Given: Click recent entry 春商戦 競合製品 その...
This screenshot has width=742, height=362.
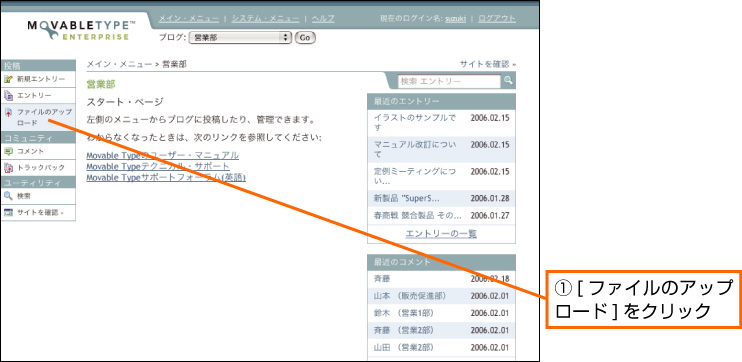Looking at the screenshot, I should tap(417, 216).
